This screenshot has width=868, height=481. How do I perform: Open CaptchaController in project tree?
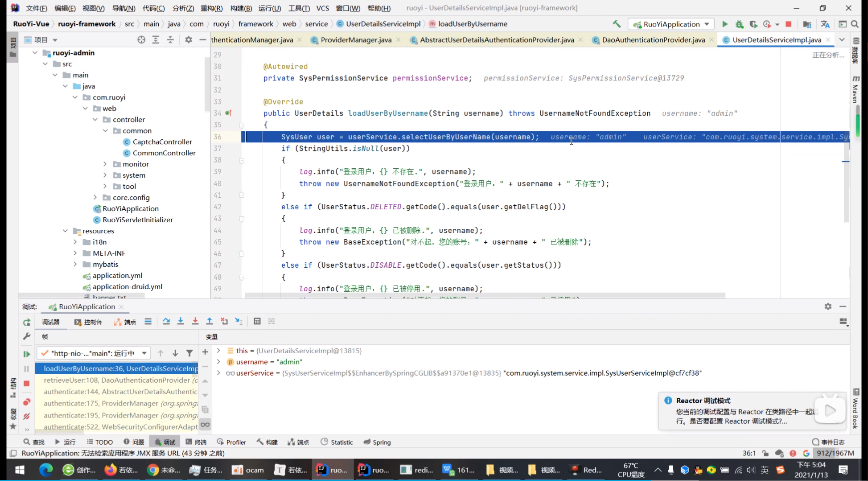point(162,142)
